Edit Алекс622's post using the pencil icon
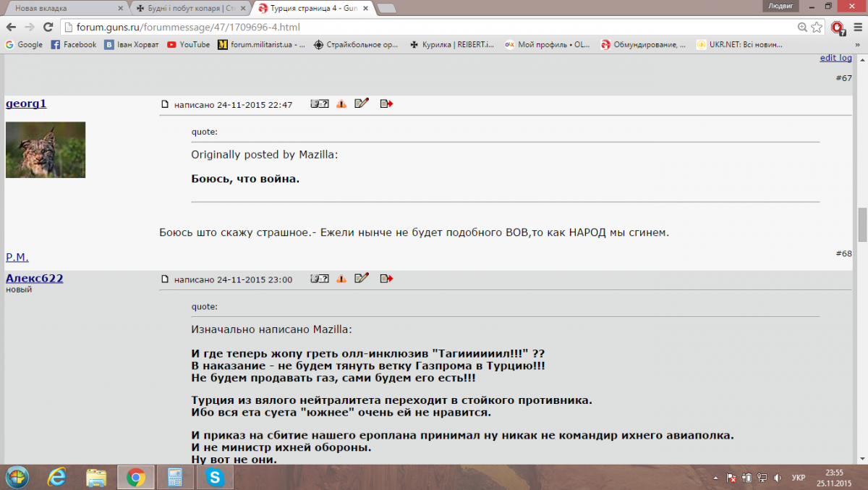The width and height of the screenshot is (868, 490). pos(362,279)
